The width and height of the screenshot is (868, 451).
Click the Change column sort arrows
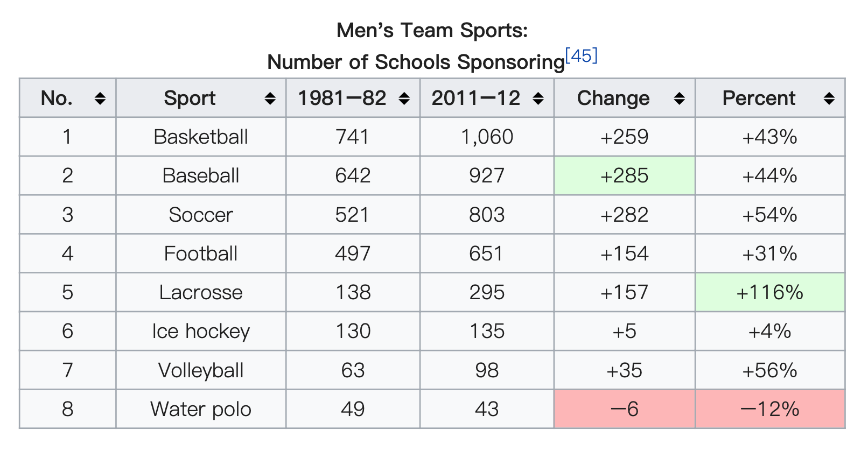(679, 98)
